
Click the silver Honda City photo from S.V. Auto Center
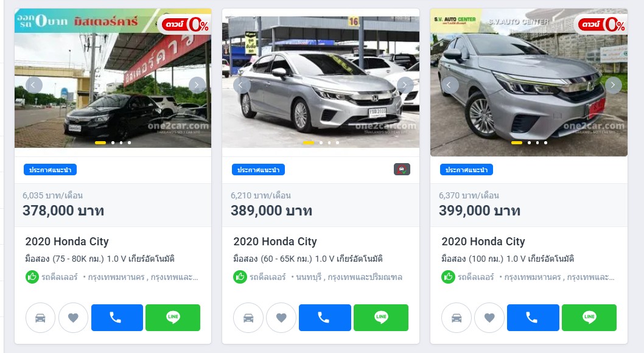pyautogui.click(x=528, y=82)
